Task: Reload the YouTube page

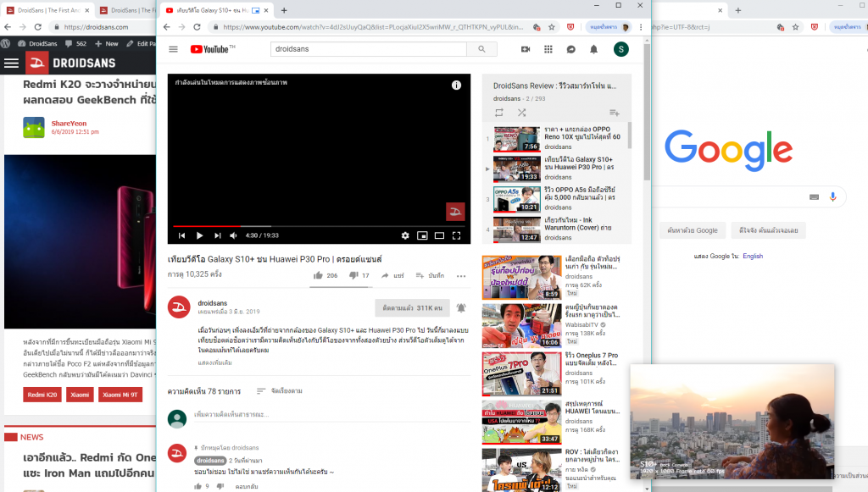Action: (x=197, y=26)
